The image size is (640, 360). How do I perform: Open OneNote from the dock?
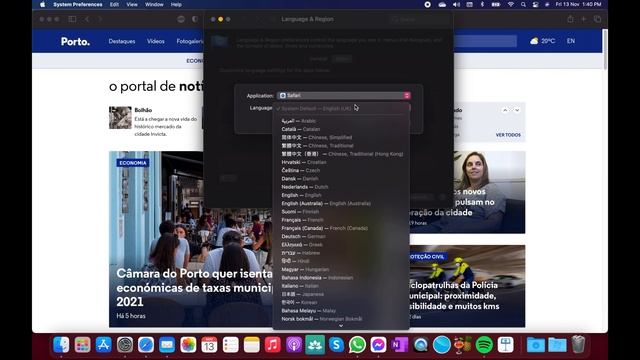tap(400, 345)
